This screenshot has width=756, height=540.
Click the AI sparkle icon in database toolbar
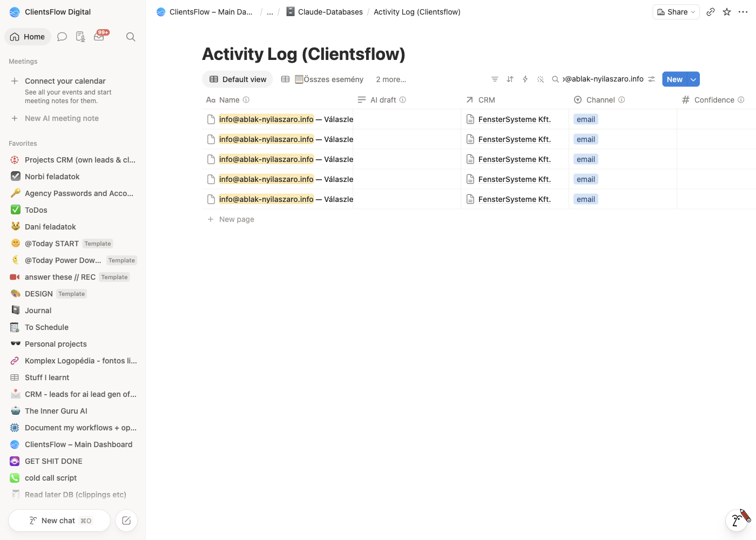click(540, 79)
